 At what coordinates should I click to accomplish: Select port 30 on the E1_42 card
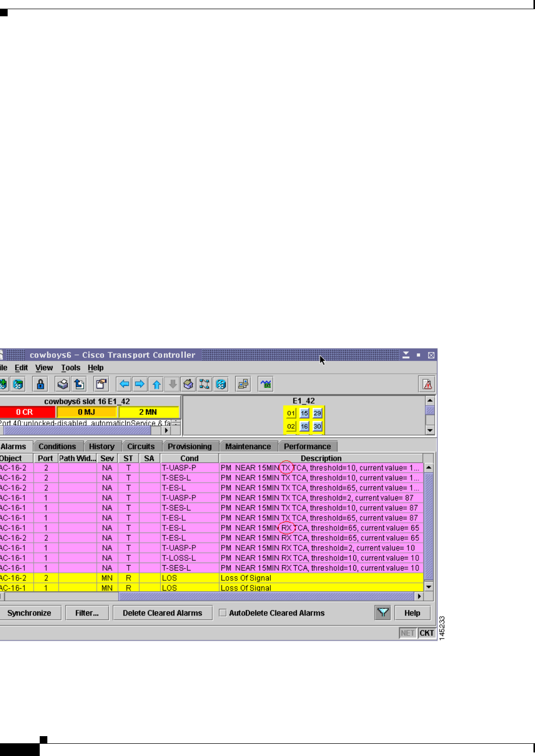point(318,427)
